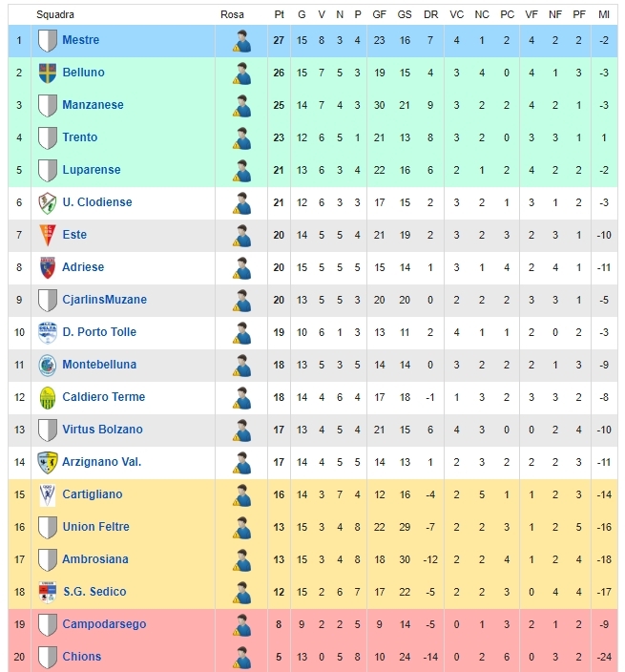The height and width of the screenshot is (672, 625).
Task: Click the U. Clodiense team crest
Action: pos(47,202)
